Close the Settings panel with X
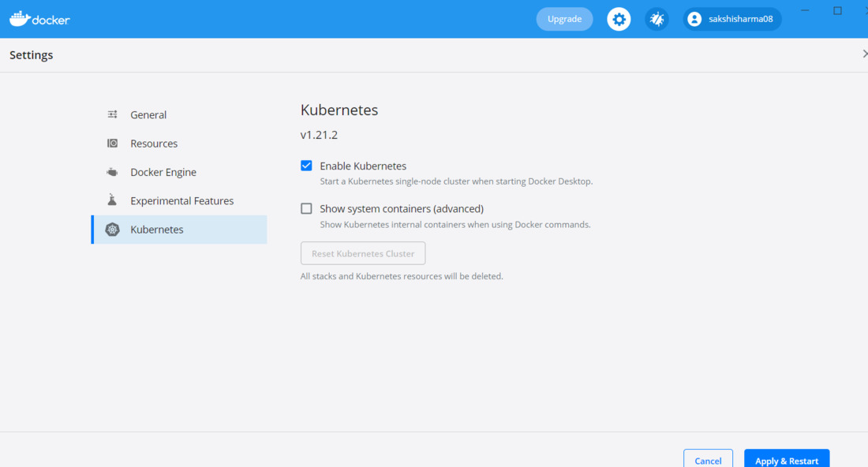This screenshot has width=868, height=467. pos(864,54)
